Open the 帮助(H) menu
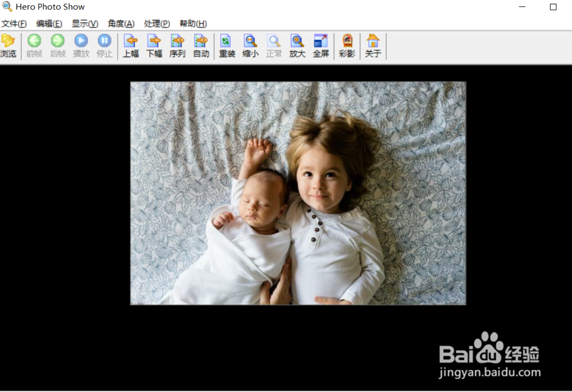 (x=193, y=23)
